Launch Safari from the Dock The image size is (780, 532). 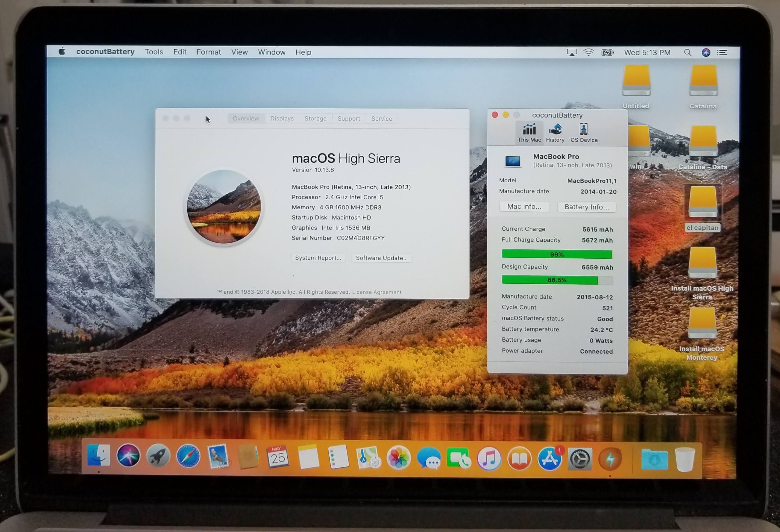188,456
